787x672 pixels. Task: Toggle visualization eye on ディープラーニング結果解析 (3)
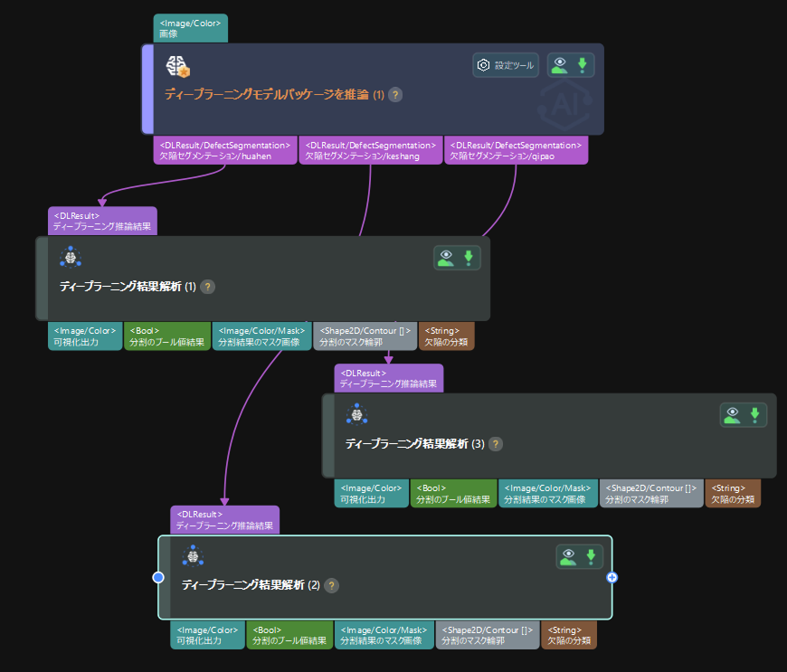[733, 415]
